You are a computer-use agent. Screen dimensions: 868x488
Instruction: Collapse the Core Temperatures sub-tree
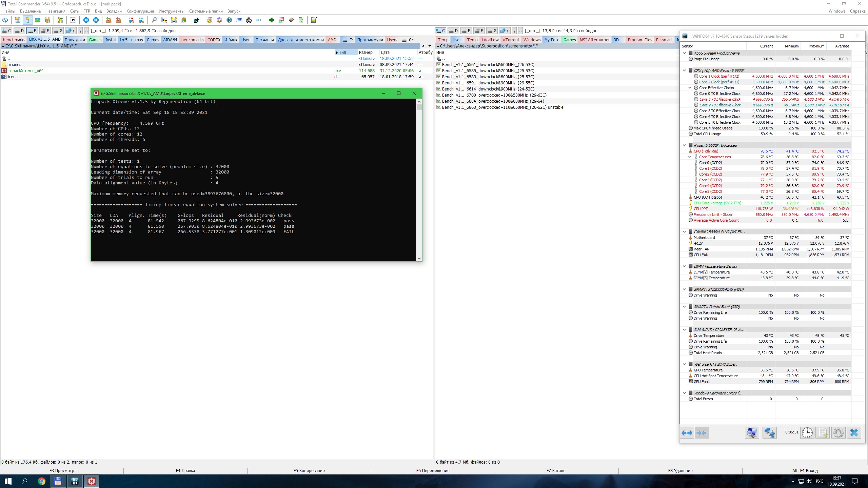pos(690,157)
